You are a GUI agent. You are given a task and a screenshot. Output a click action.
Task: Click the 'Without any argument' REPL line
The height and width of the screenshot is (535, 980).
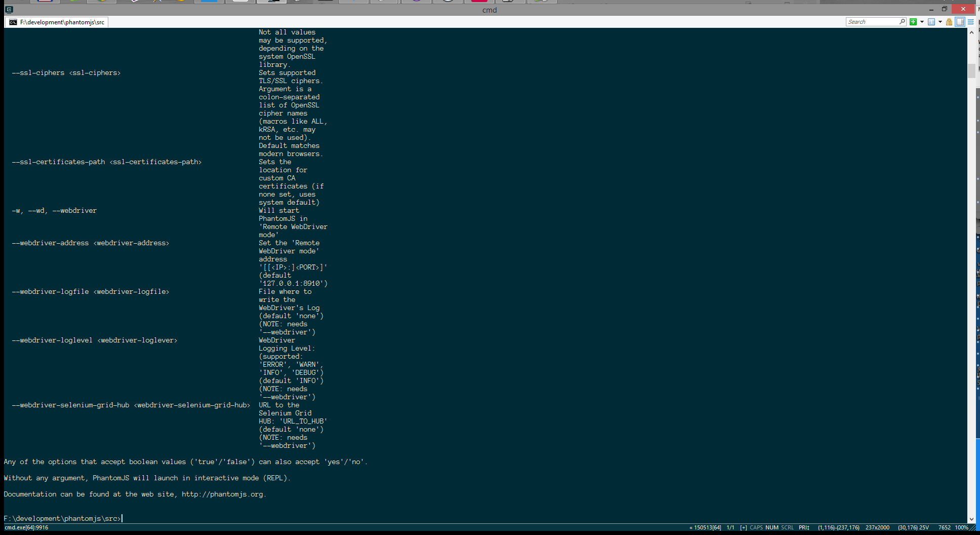pos(147,478)
